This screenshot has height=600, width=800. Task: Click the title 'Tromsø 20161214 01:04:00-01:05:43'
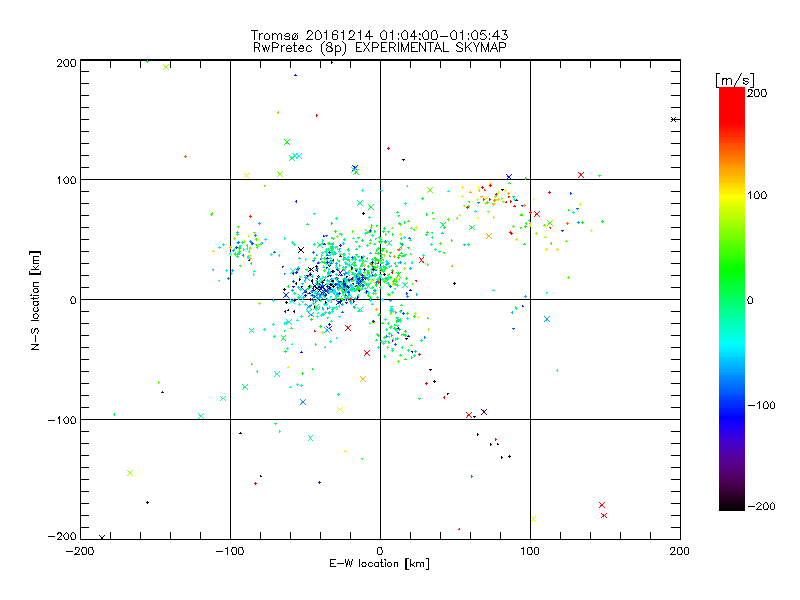(379, 35)
